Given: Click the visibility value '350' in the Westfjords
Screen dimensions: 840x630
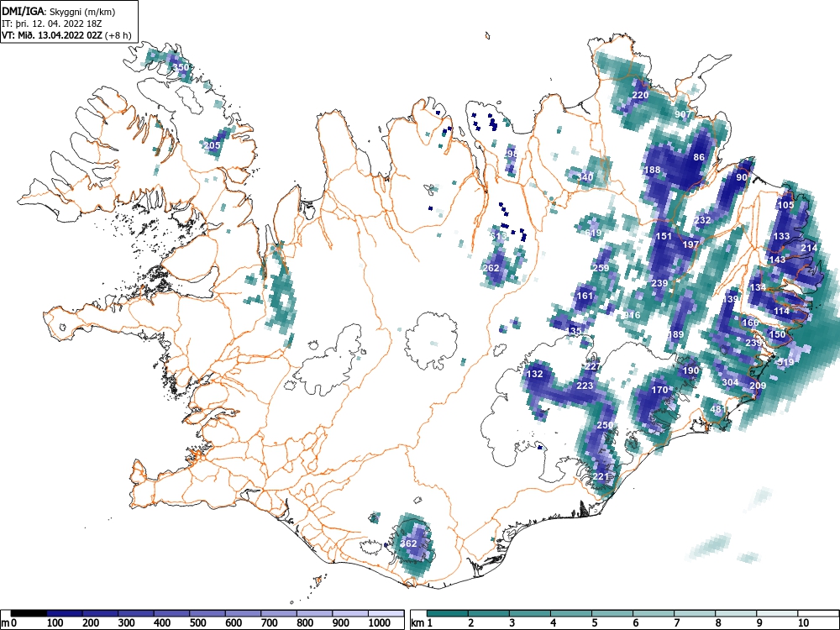Looking at the screenshot, I should [181, 67].
